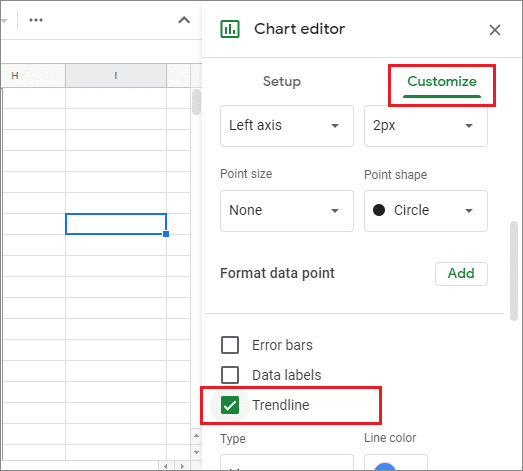
Task: Select the Customize tab
Action: pos(442,81)
